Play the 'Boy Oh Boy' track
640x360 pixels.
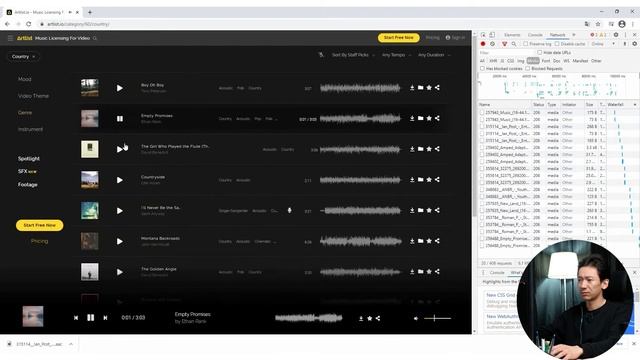(120, 88)
